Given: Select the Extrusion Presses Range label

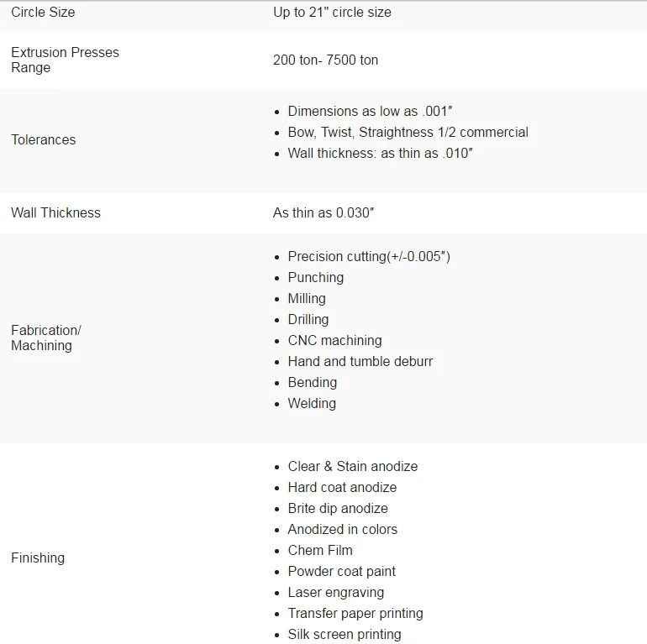Looking at the screenshot, I should (x=65, y=60).
